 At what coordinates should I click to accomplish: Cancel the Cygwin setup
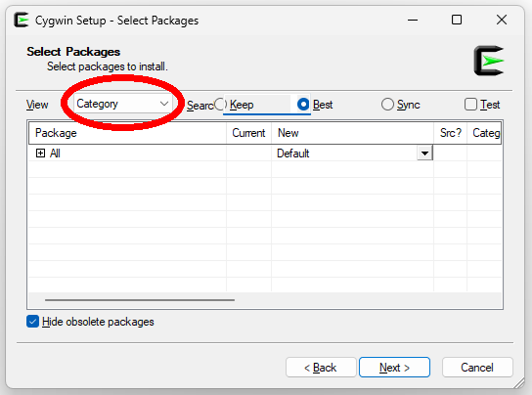click(x=477, y=368)
